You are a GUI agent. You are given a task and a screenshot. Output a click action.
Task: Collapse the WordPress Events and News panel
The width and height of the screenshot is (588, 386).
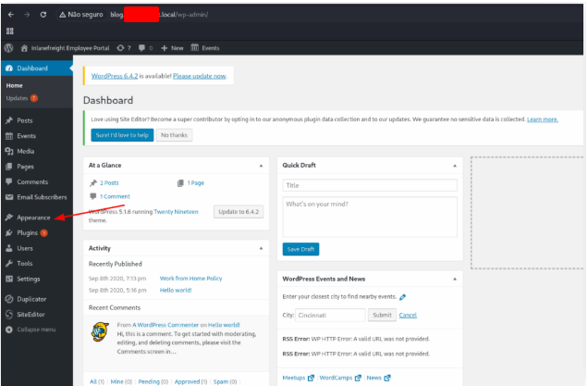click(454, 279)
